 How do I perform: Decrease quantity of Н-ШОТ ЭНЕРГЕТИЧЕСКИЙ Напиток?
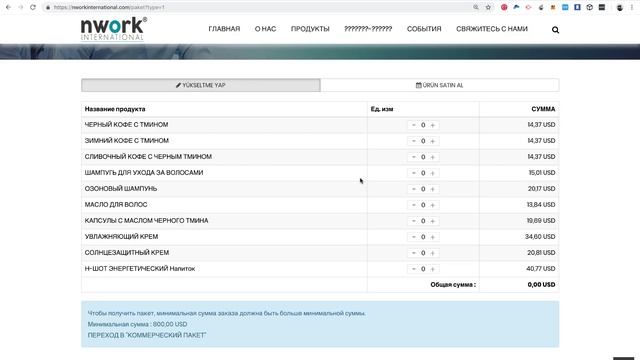(413, 269)
